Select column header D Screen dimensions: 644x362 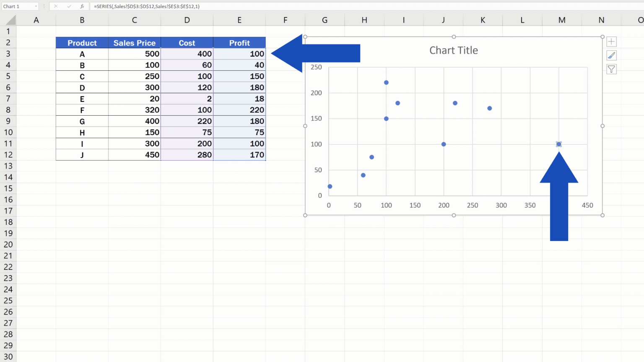tap(187, 20)
